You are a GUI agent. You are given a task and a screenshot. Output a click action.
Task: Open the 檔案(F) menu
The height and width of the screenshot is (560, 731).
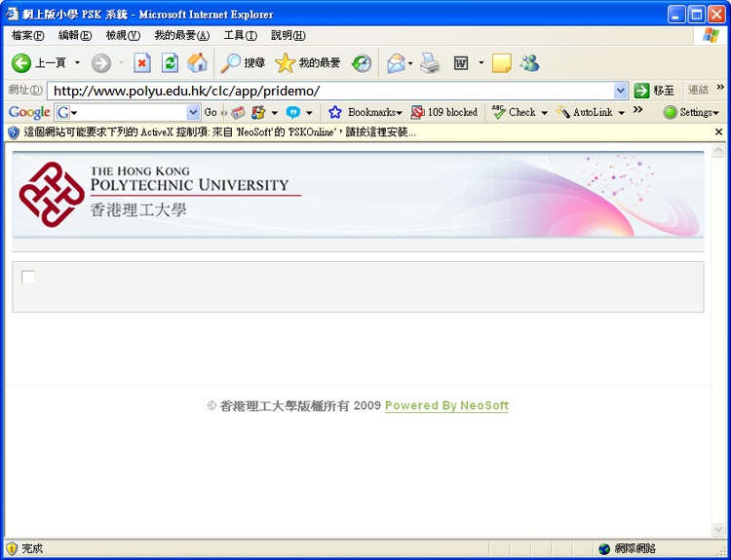[x=27, y=36]
